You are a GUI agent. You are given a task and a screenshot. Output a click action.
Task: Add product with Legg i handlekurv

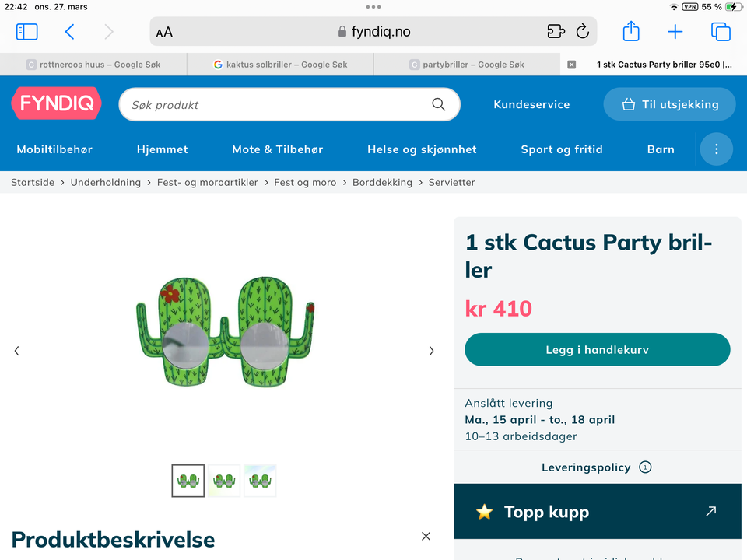point(597,350)
